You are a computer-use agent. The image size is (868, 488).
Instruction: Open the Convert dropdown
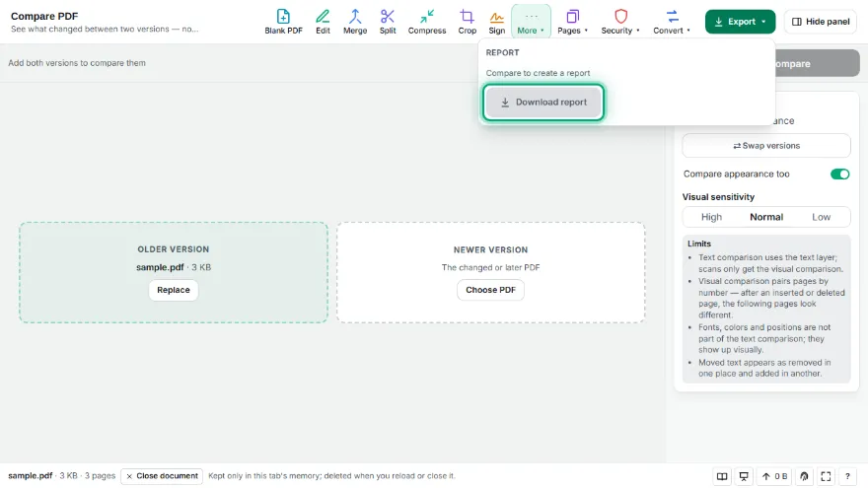point(672,22)
